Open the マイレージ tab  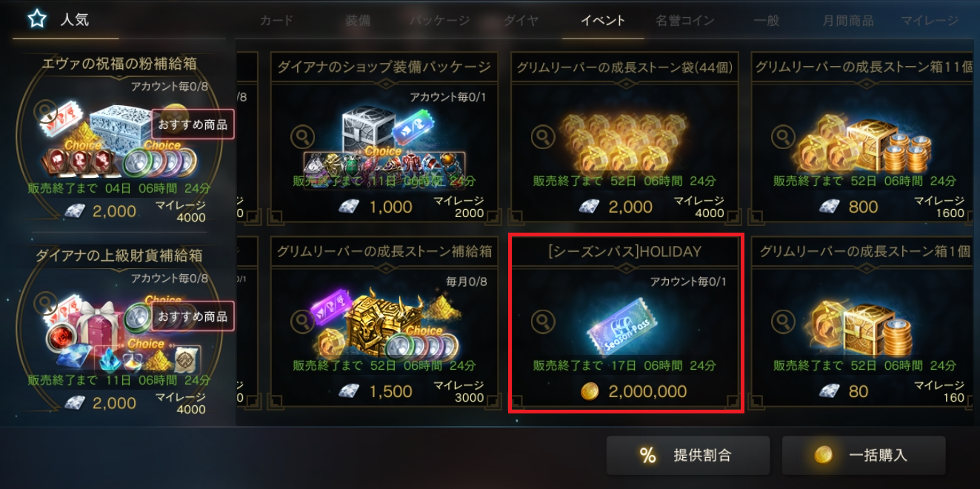[930, 21]
